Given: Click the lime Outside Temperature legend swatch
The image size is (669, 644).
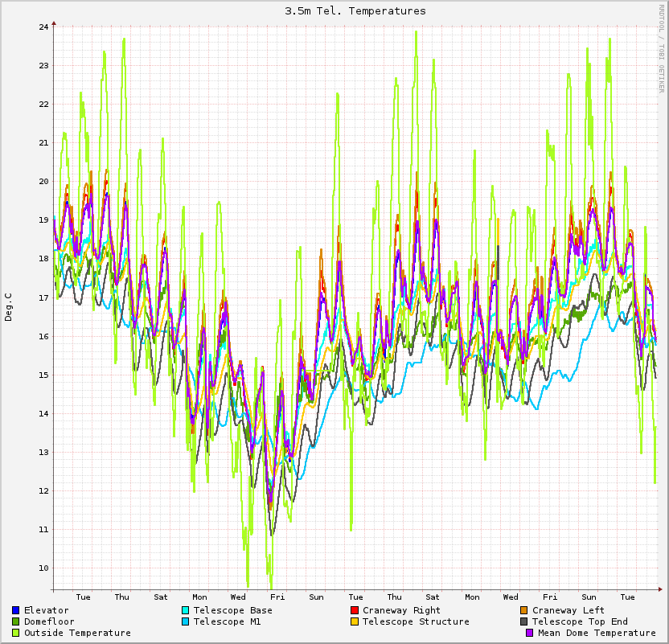Looking at the screenshot, I should (16, 633).
